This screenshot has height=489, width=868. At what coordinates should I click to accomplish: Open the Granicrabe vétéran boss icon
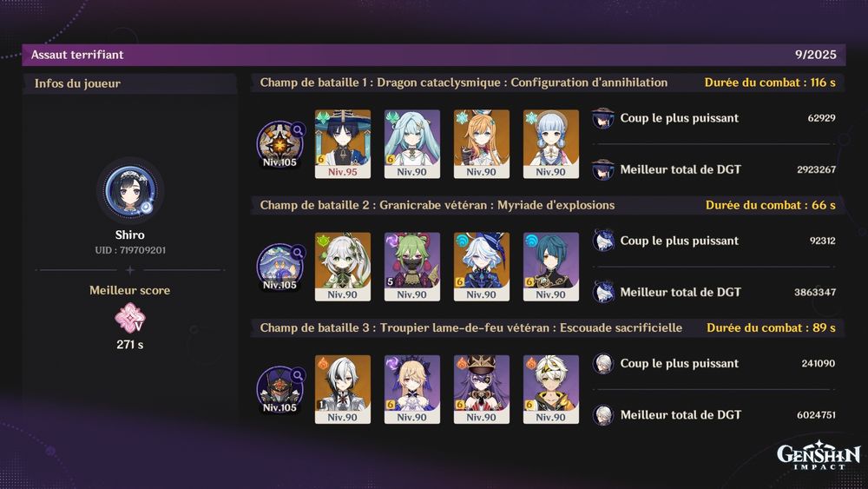[x=280, y=267]
